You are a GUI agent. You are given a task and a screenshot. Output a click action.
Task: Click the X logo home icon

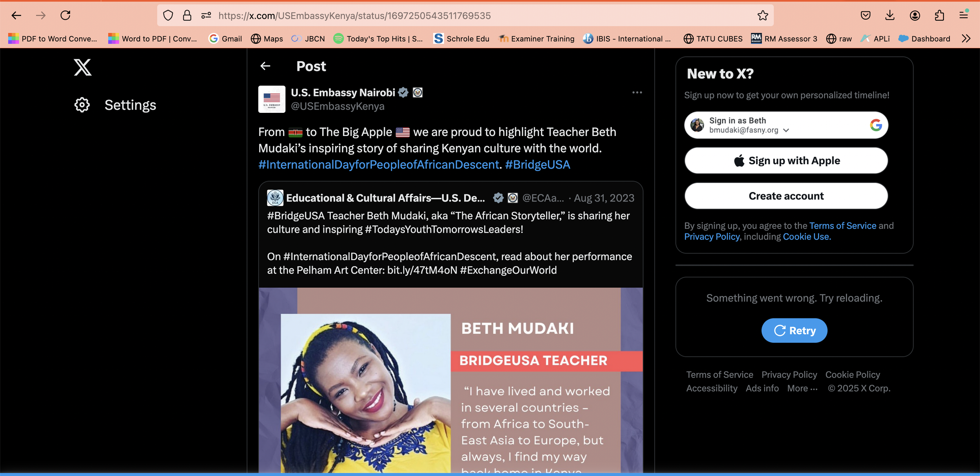pos(83,67)
